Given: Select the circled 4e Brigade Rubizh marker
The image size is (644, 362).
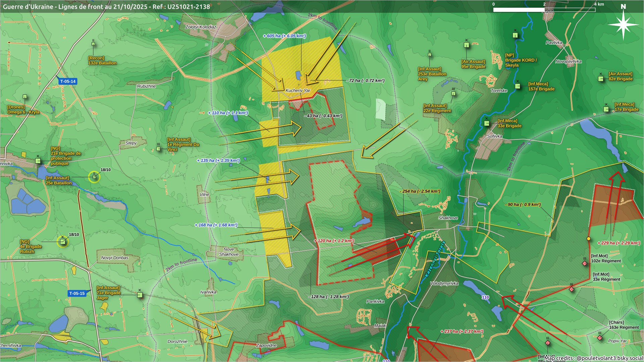Looking at the screenshot, I should coord(63,241).
